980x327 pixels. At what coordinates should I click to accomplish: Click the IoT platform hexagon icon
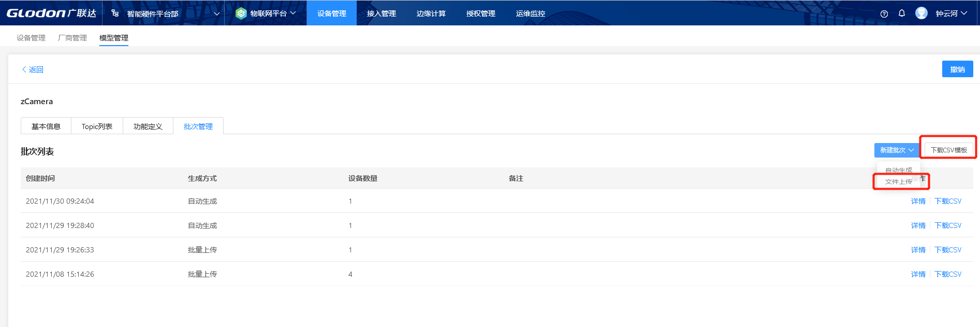(241, 13)
